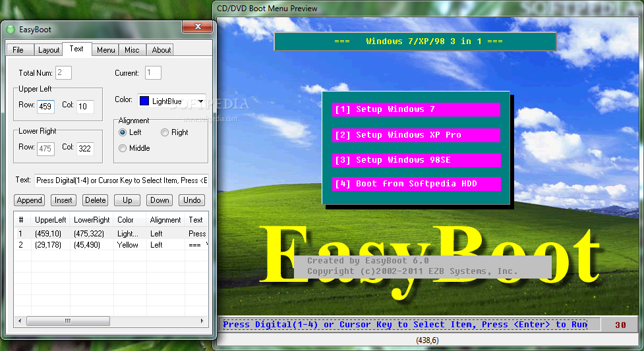Click the blue color swatch in Color box
The height and width of the screenshot is (351, 644).
144,101
